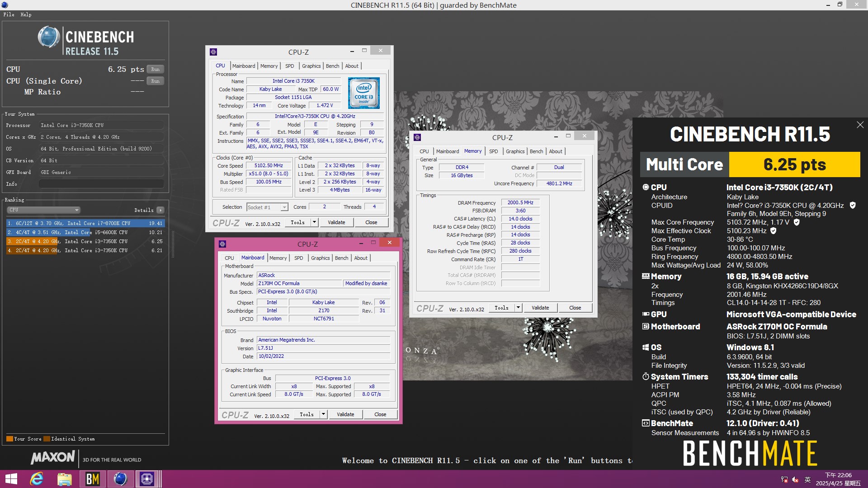
Task: Click the GPU section icon in BenchMate
Action: 646,314
